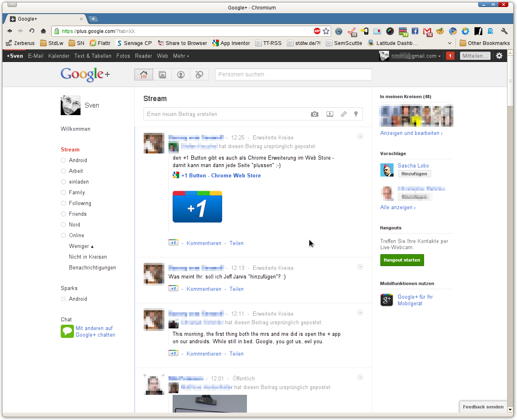Open the '+1 Button - Chrome Web Store' link

point(221,176)
